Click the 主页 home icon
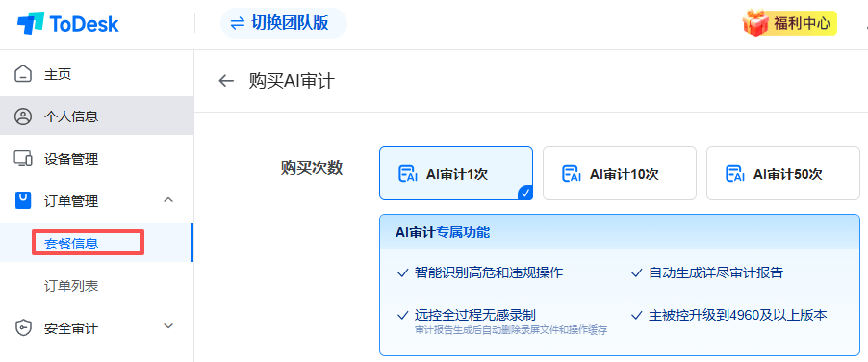Screen dimensions: 868x362 [x=23, y=74]
